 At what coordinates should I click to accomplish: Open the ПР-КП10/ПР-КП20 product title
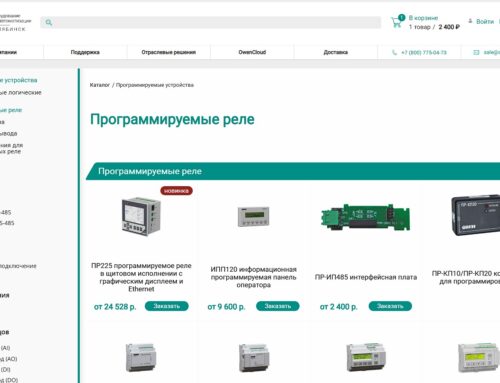(466, 277)
